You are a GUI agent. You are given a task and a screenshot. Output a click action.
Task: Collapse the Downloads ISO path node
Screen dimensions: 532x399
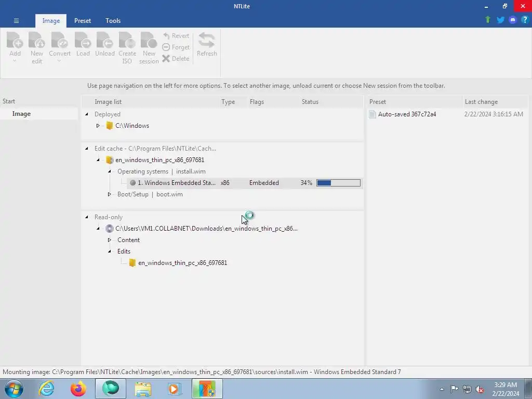[98, 229]
